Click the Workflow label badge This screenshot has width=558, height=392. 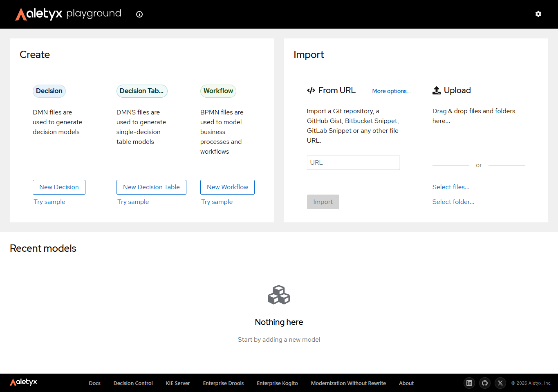(x=218, y=91)
